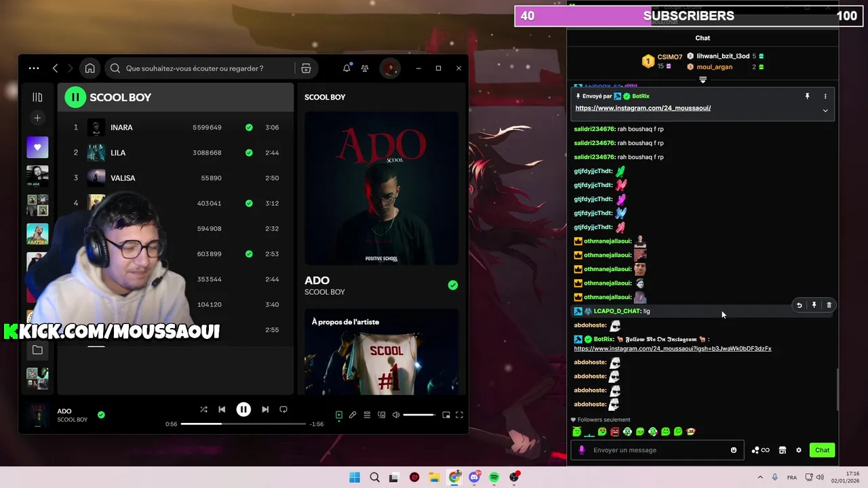Toggle repeat mode

[283, 409]
